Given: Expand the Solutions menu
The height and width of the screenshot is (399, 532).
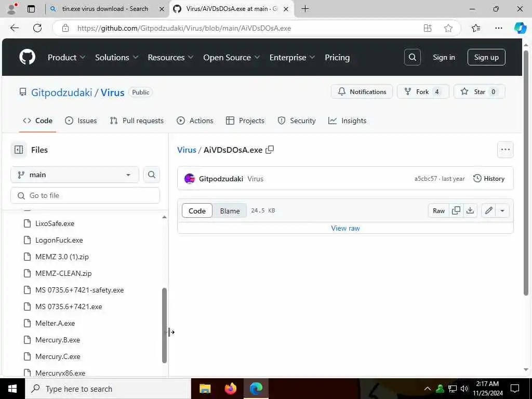Looking at the screenshot, I should (116, 57).
